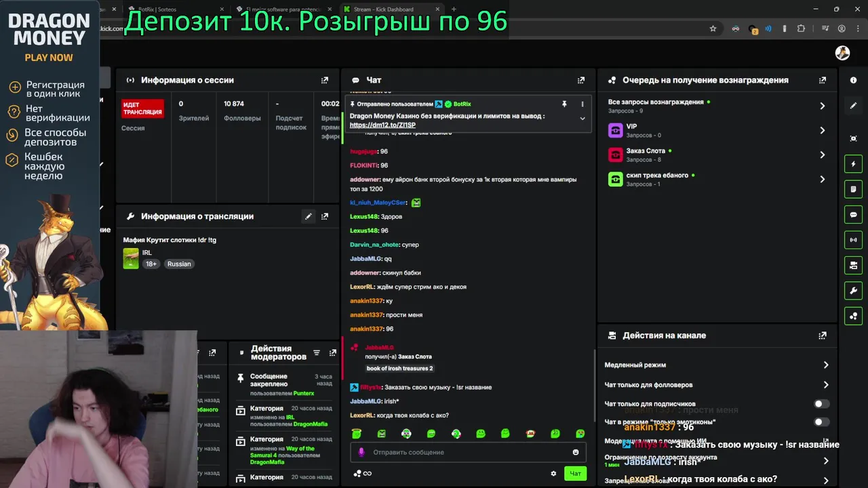The width and height of the screenshot is (868, 488).
Task: Toggle chat bubble widget in right sidebar
Action: pos(853,214)
